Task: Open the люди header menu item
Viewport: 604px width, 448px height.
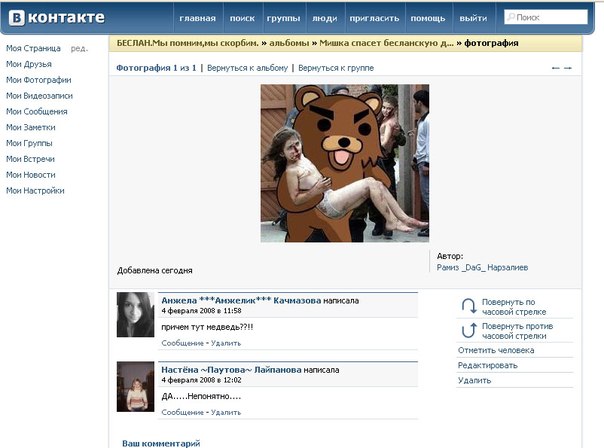Action: tap(324, 18)
